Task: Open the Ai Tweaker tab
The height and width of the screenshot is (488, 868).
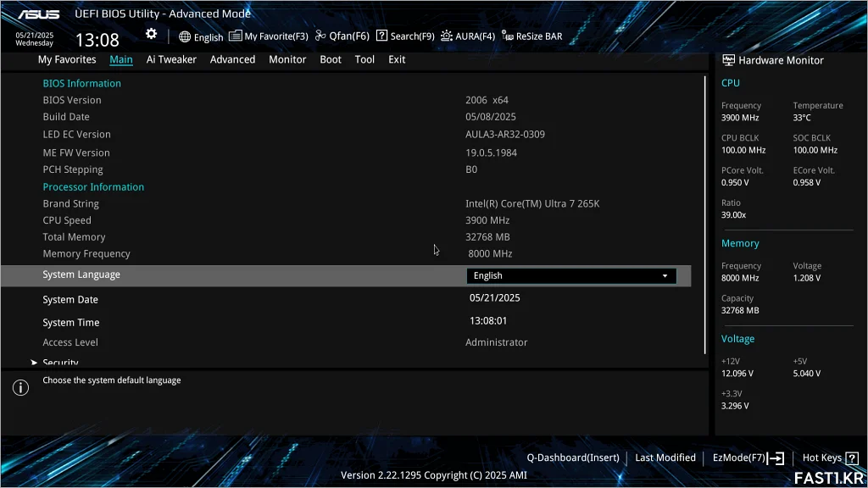Action: pyautogui.click(x=171, y=59)
